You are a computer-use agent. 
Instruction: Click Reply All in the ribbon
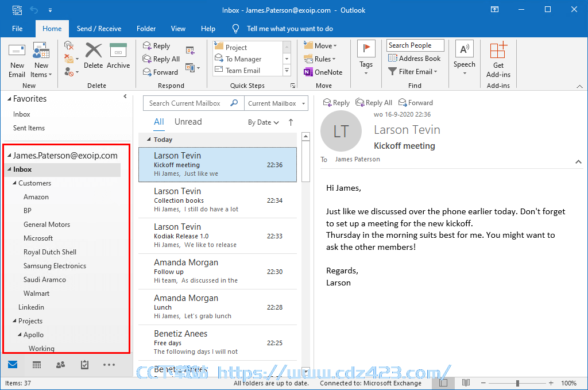click(x=161, y=59)
